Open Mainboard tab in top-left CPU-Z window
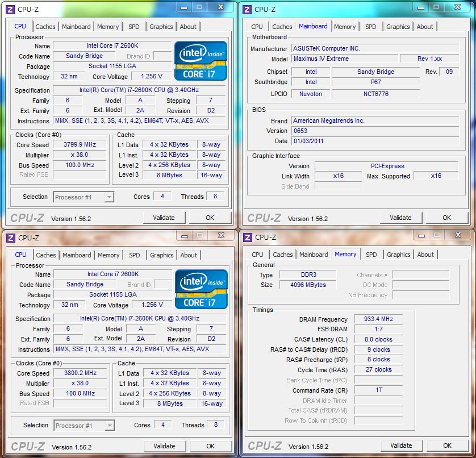The height and width of the screenshot is (458, 476). coord(76,27)
